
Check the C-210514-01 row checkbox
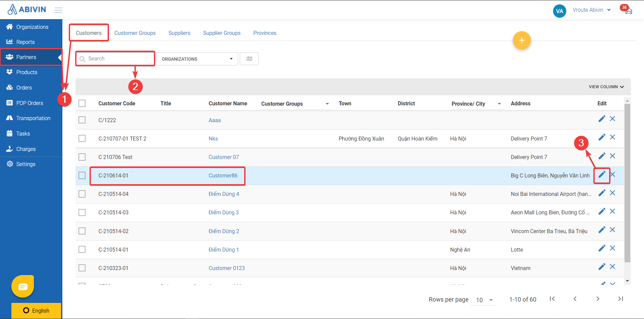[82, 250]
